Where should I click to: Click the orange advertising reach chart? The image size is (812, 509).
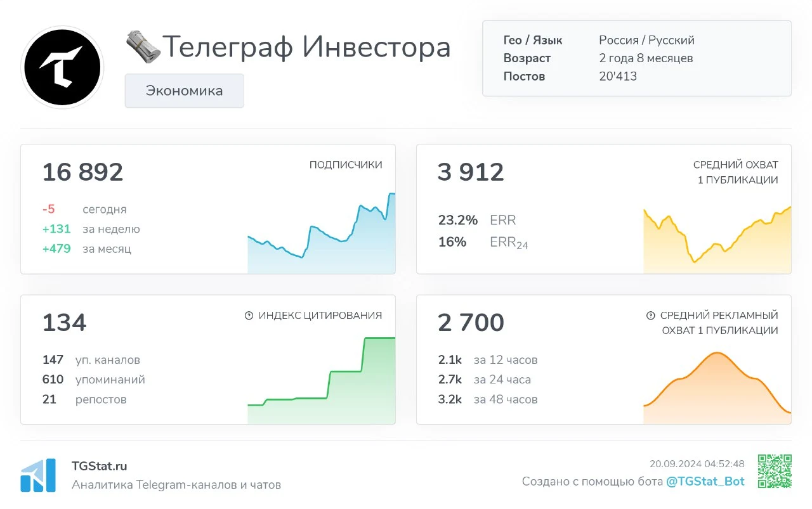pos(717,388)
